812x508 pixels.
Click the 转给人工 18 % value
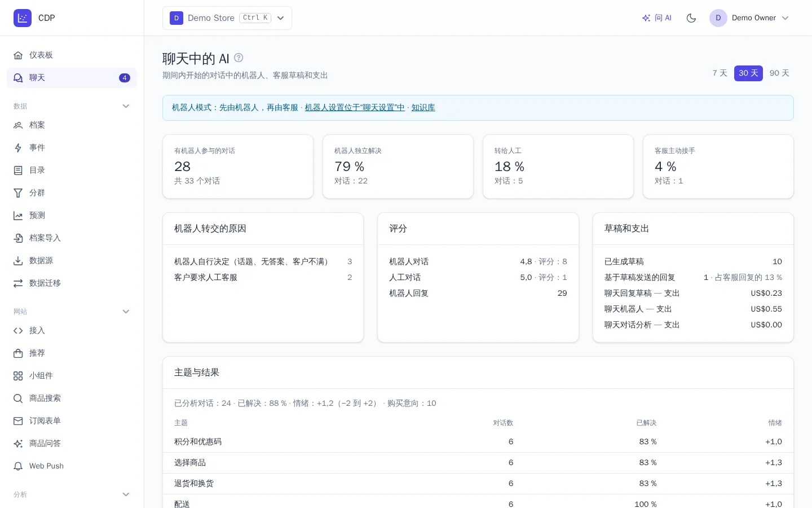tap(509, 167)
